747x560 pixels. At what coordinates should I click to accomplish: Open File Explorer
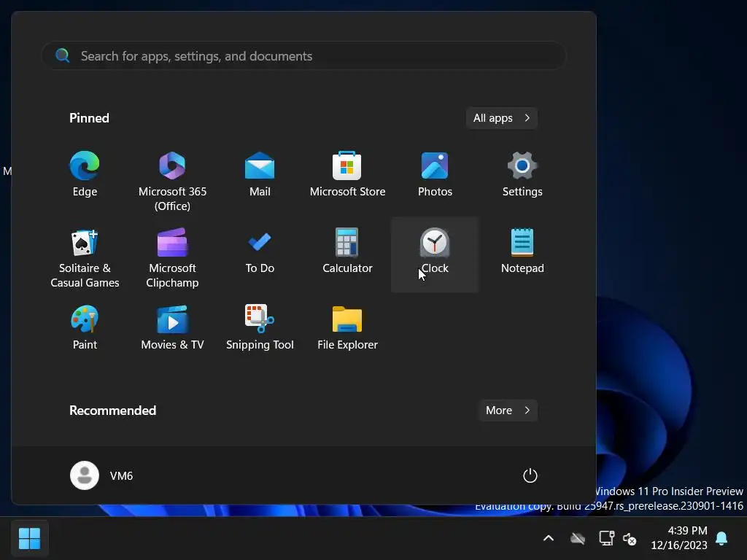[x=347, y=329]
